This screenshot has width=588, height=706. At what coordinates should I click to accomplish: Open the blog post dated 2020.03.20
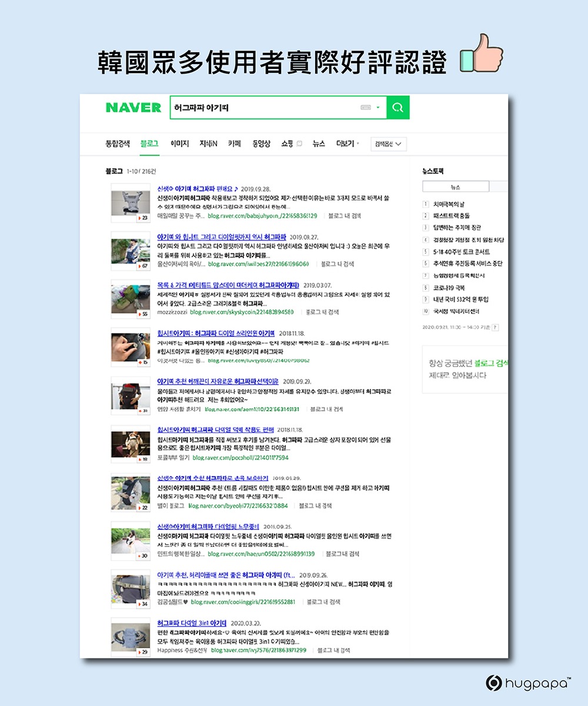[192, 622]
